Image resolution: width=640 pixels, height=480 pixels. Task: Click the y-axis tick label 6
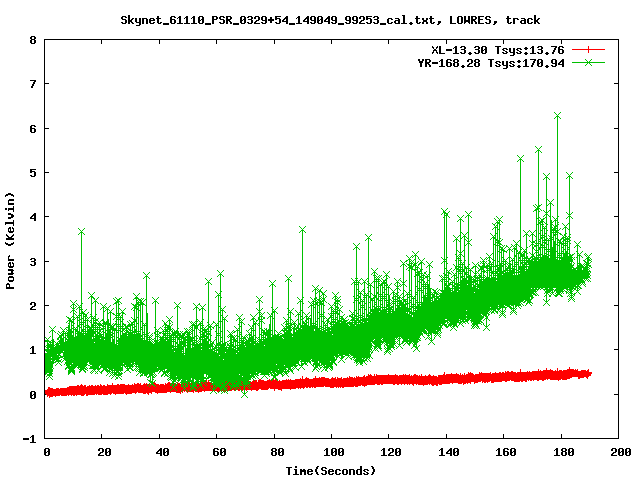coord(33,129)
